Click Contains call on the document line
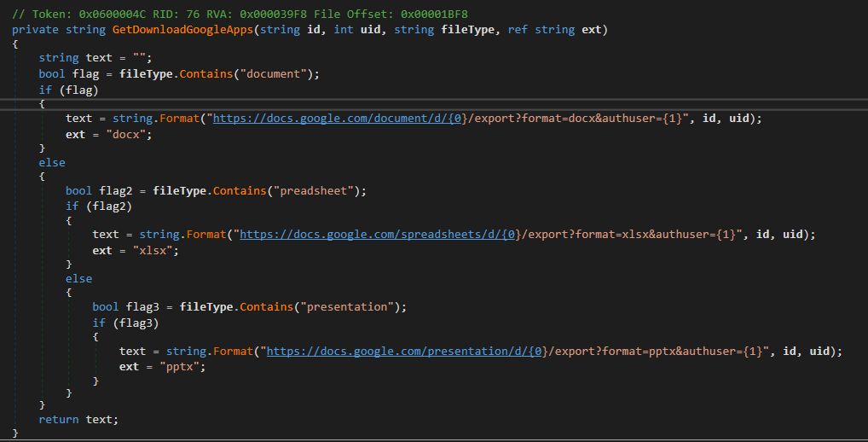868x442 pixels. (x=206, y=74)
